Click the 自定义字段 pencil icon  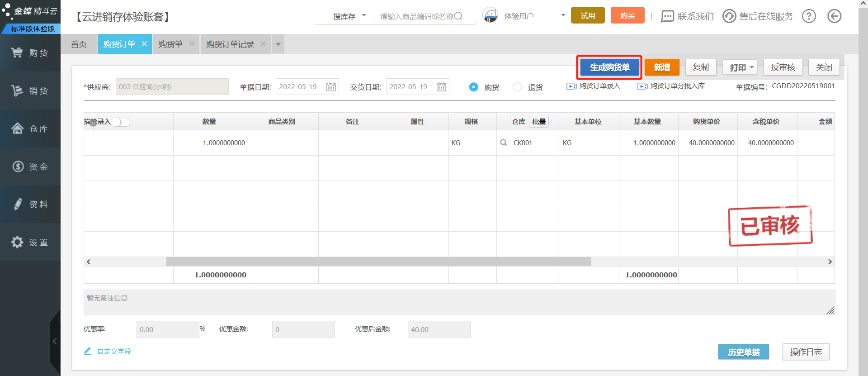(x=88, y=351)
